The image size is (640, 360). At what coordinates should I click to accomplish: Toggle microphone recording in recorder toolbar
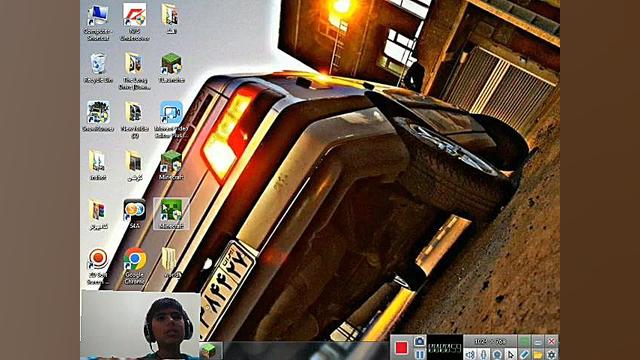484,354
